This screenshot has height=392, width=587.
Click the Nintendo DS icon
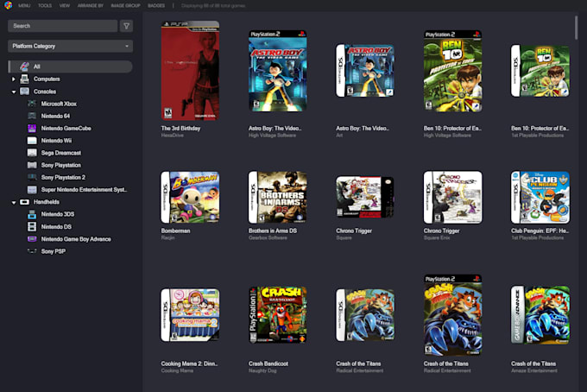(x=32, y=227)
